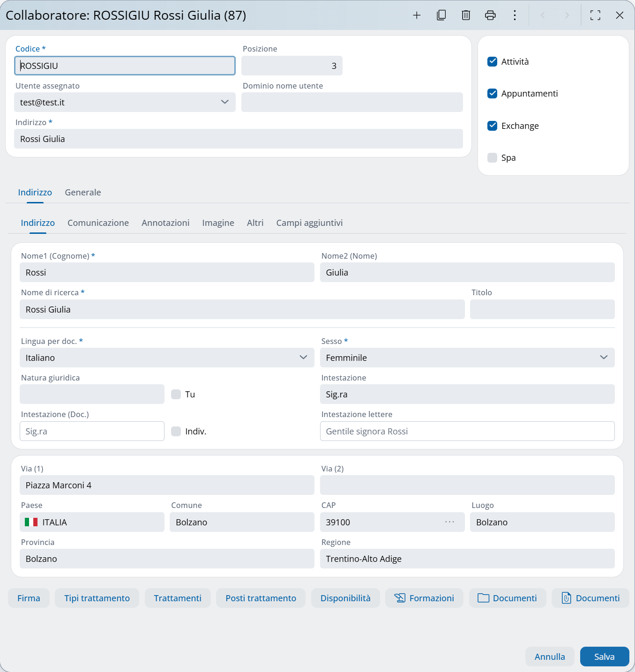Image resolution: width=635 pixels, height=672 pixels.
Task: Change the Sesso selection
Action: (x=603, y=358)
